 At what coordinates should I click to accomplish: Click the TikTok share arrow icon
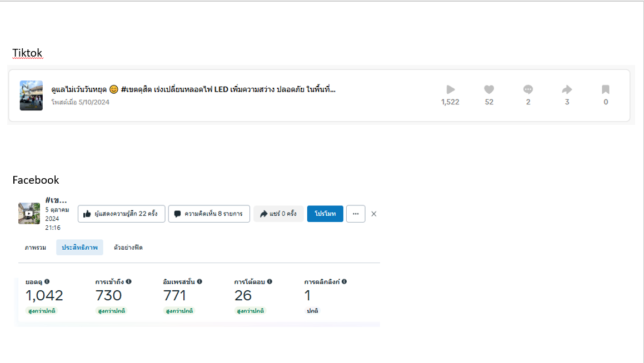pos(567,89)
